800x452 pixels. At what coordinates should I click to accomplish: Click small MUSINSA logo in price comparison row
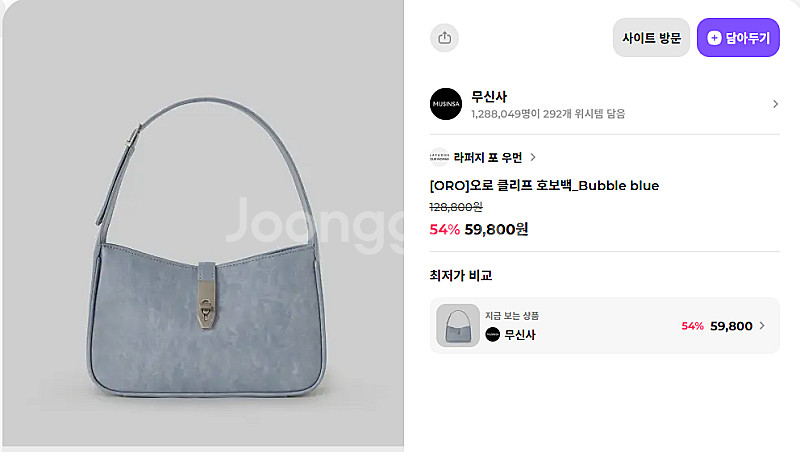click(492, 335)
